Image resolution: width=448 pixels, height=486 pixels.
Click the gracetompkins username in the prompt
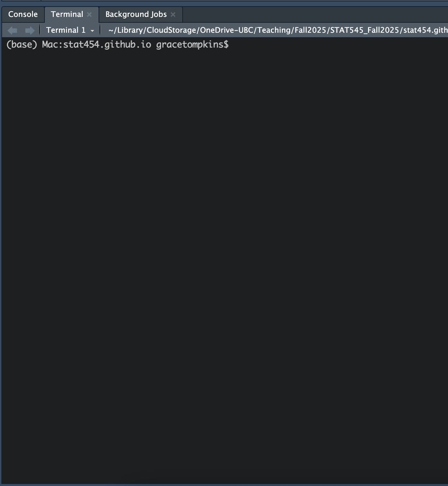tap(190, 45)
